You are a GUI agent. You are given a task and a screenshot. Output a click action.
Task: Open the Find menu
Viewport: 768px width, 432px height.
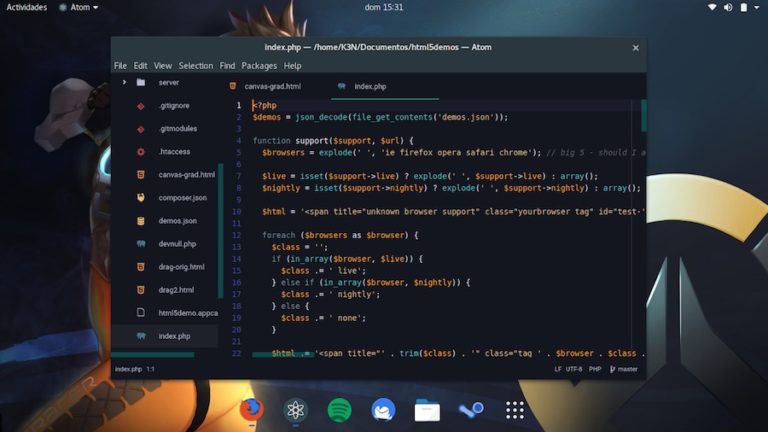(x=227, y=66)
